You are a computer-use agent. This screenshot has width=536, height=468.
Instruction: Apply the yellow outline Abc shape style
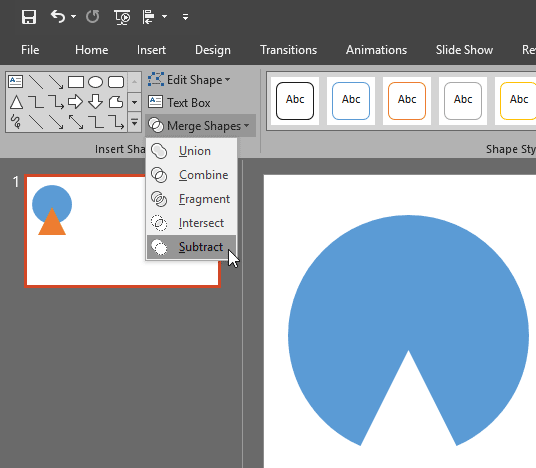pos(515,101)
